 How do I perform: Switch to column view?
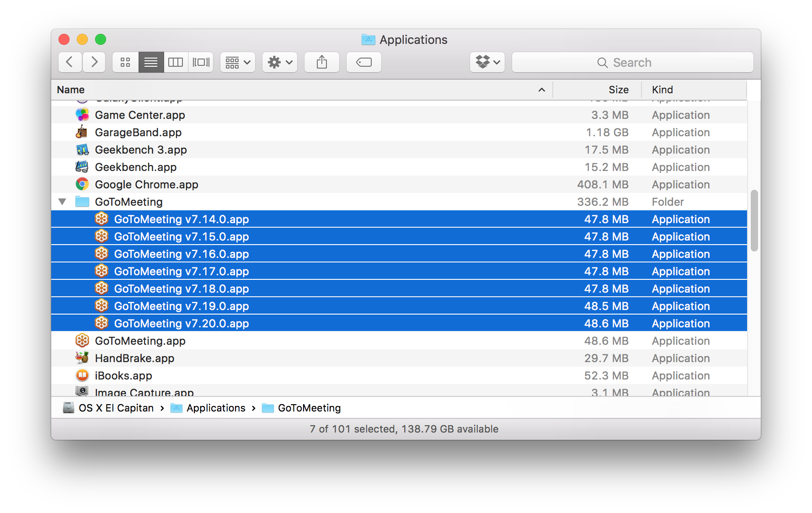[x=176, y=62]
